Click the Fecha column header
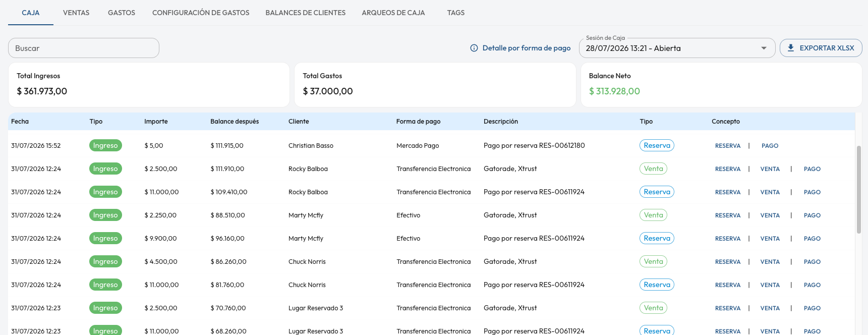This screenshot has width=868, height=335. (x=20, y=122)
